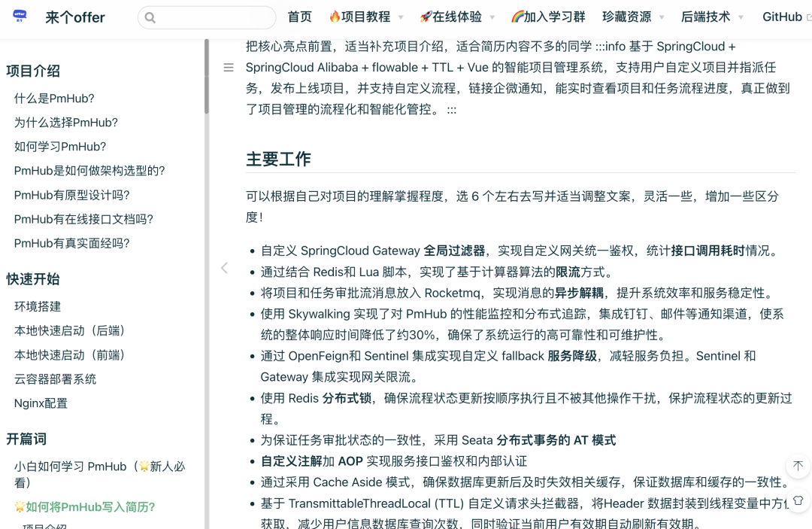Open sidebar link Nginx配置
This screenshot has width=812, height=529.
point(41,403)
